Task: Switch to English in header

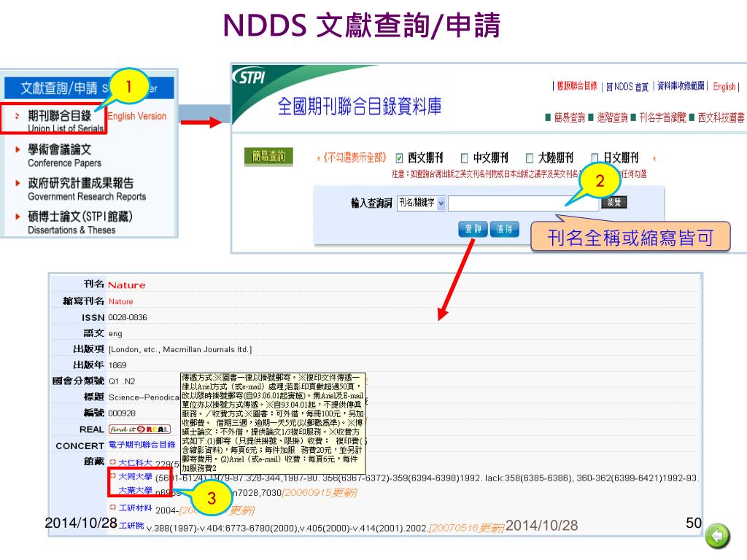Action: tap(724, 87)
